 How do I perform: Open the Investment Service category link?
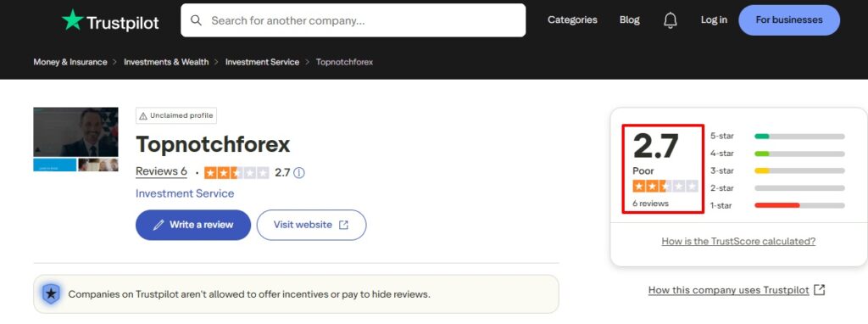(x=185, y=193)
